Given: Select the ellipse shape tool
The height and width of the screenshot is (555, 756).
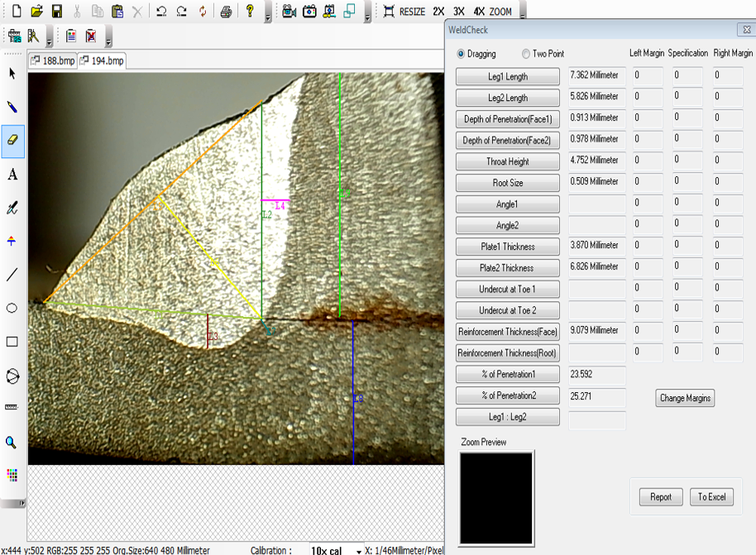Looking at the screenshot, I should pos(12,309).
